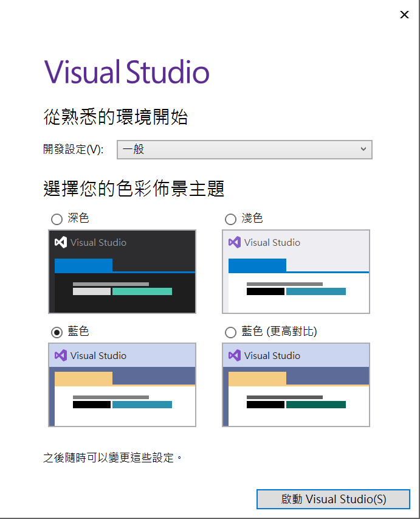This screenshot has height=519, width=420.
Task: Click the Visual Studio logo in dark theme preview
Action: (x=60, y=242)
